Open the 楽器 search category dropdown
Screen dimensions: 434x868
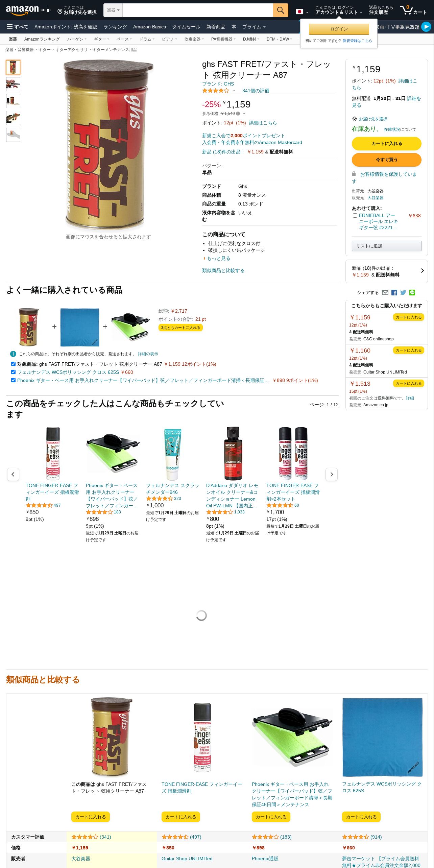point(113,10)
